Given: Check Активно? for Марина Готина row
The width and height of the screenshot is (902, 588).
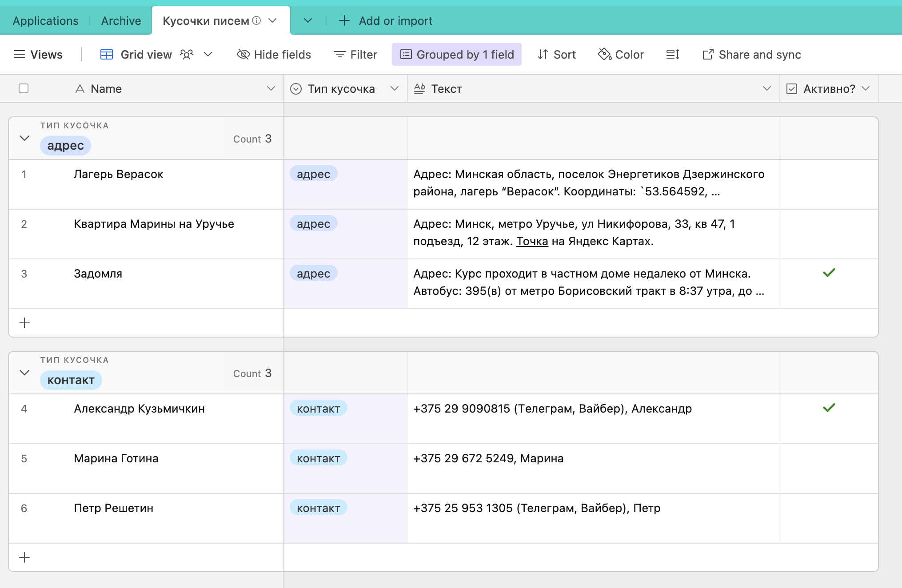Looking at the screenshot, I should pos(829,469).
